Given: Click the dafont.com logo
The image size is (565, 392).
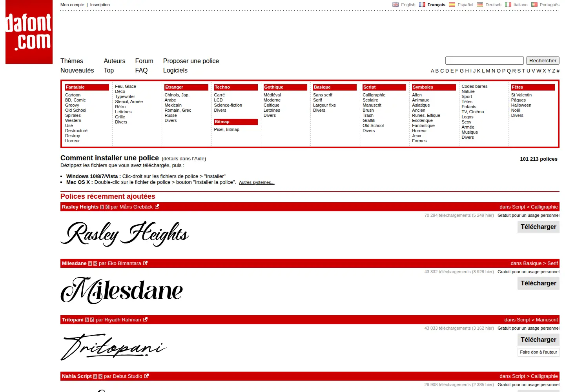Looking at the screenshot, I should coord(29,32).
